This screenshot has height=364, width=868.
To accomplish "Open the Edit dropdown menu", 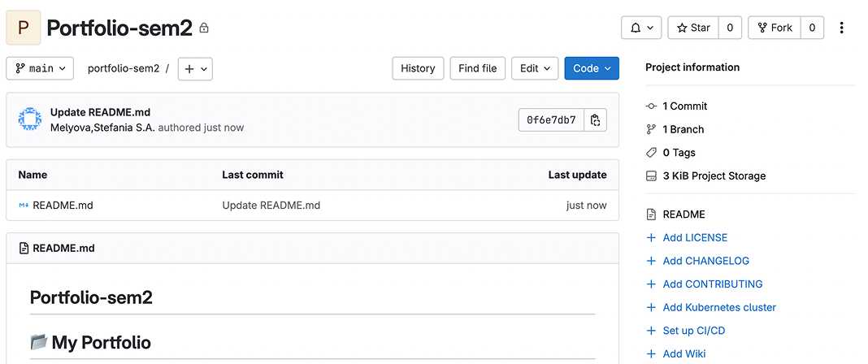I will coord(535,68).
